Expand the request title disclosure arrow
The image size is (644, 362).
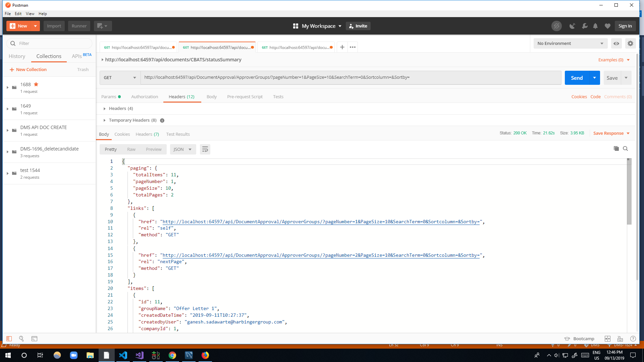click(102, 60)
